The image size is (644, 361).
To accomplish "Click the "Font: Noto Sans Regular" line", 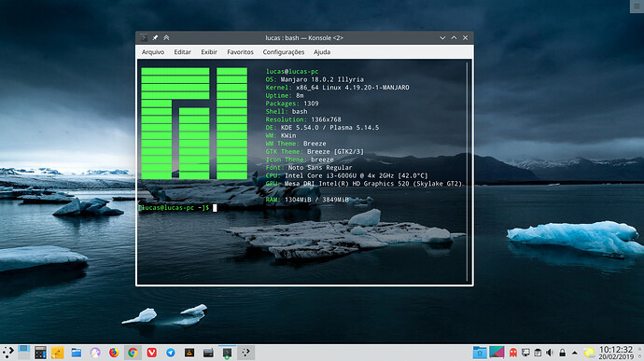I will tap(309, 168).
